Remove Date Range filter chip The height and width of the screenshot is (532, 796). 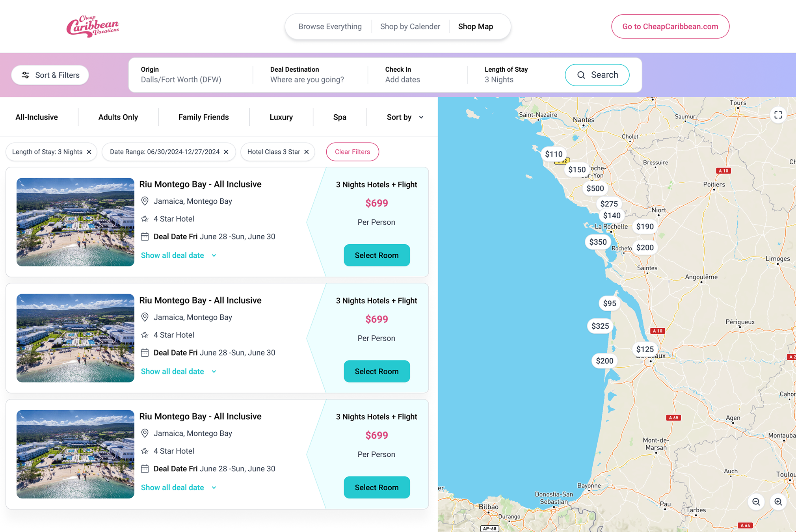click(226, 152)
